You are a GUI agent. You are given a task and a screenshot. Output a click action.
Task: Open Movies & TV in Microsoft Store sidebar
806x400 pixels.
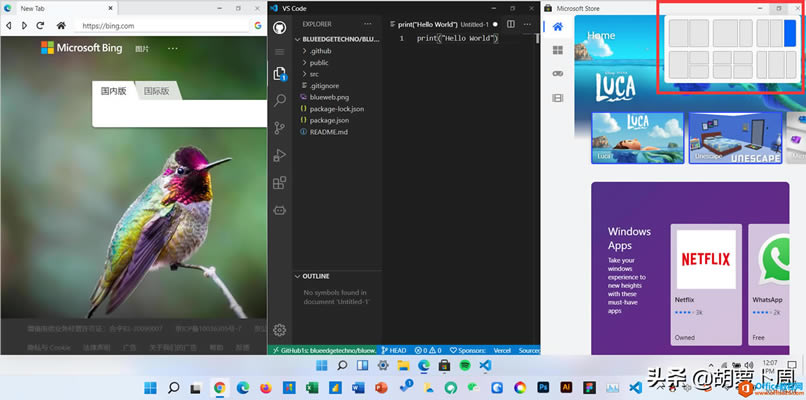pyautogui.click(x=558, y=98)
